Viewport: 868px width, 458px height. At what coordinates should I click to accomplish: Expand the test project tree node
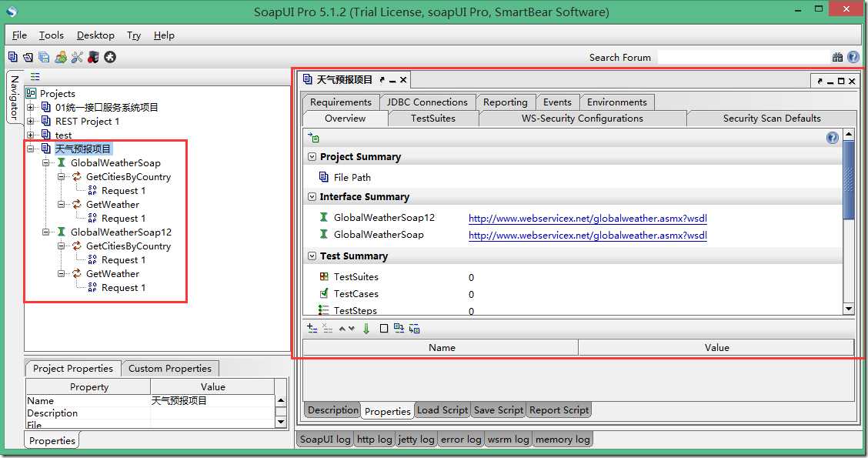[31, 135]
